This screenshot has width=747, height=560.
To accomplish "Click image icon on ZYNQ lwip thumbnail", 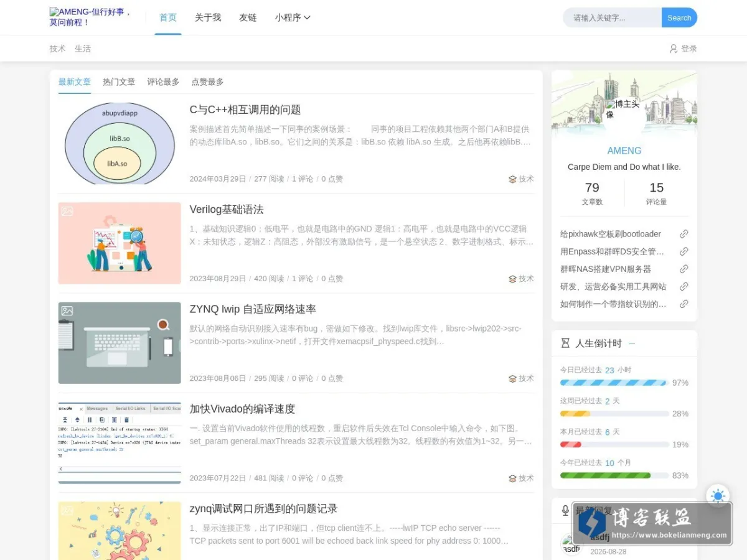I will [67, 310].
